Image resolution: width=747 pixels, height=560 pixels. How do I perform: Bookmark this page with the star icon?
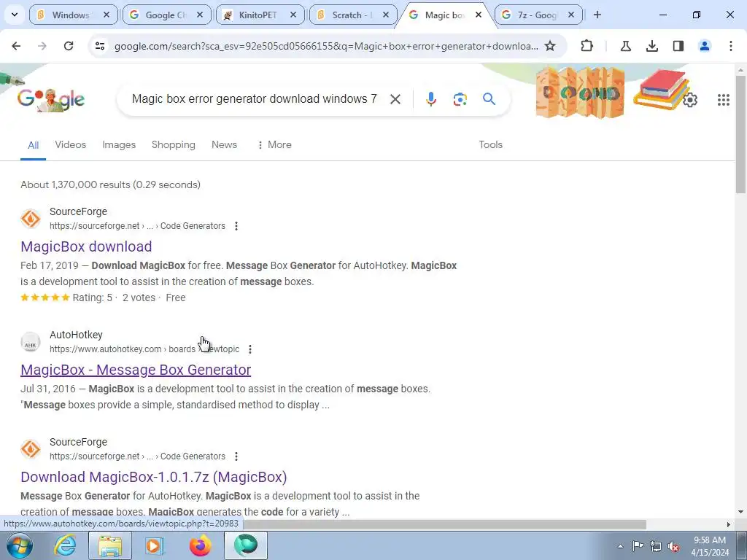point(550,46)
